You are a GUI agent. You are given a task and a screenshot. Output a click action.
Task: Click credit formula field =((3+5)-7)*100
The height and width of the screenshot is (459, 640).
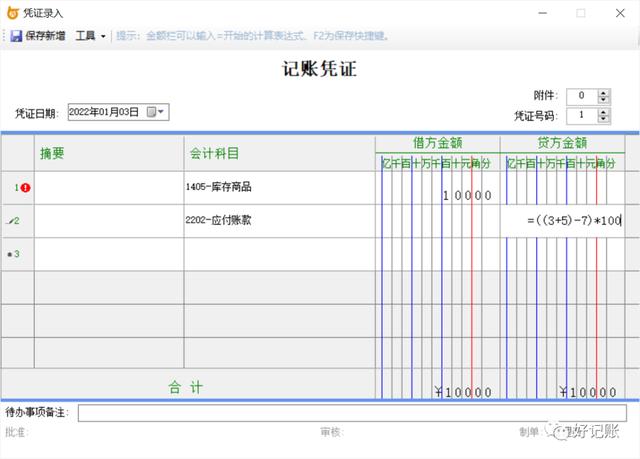point(563,221)
